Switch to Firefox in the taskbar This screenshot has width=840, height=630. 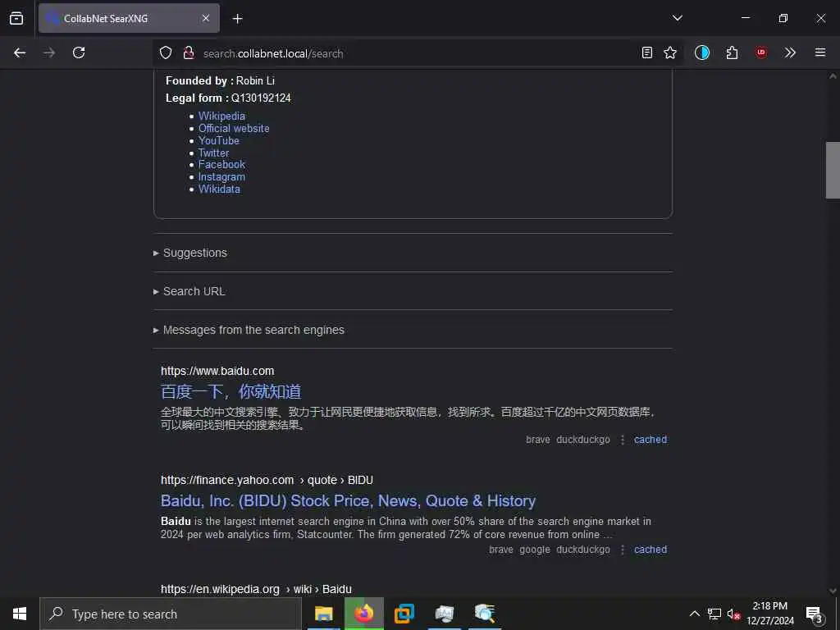363,614
